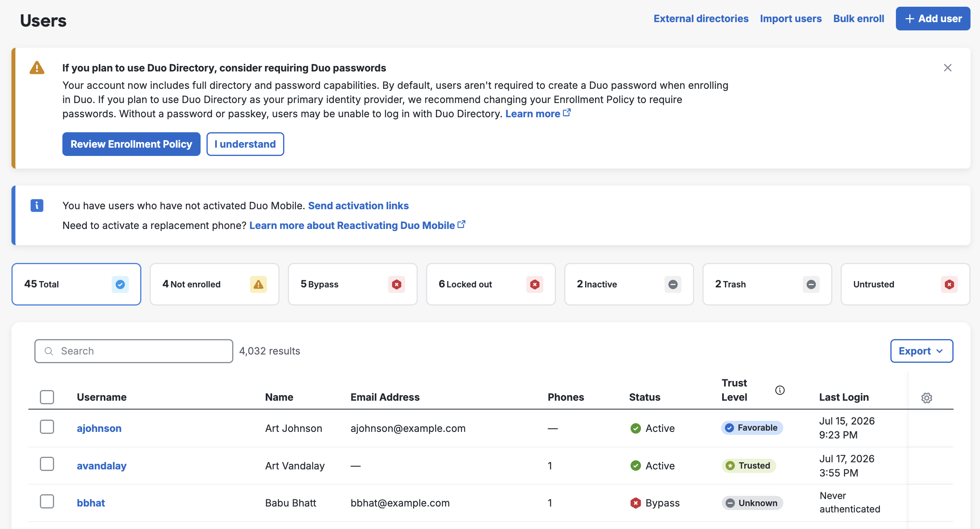Click the Trust Level column header
Image resolution: width=980 pixels, height=529 pixels.
734,390
